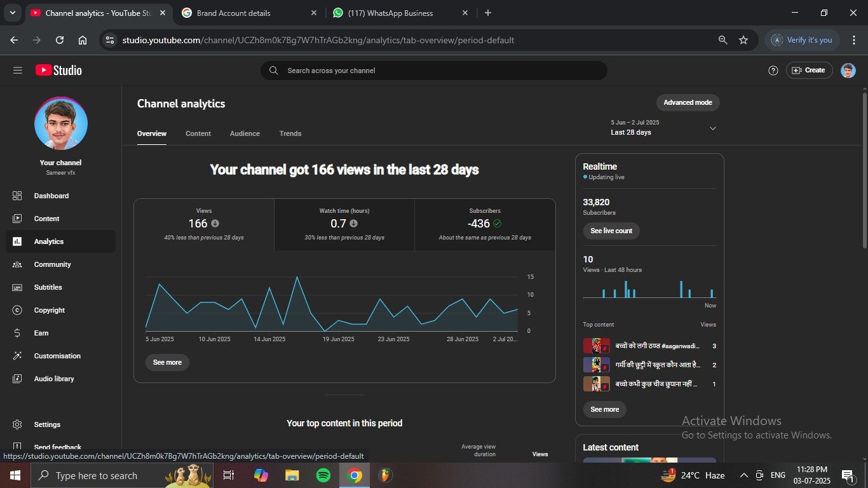Click the Analytics bar chart icon

tap(17, 241)
